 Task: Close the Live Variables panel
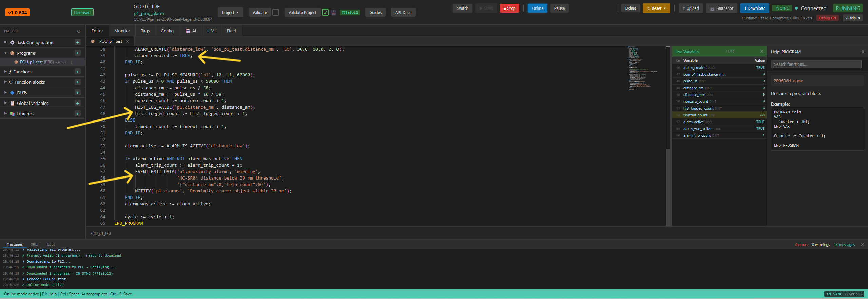tap(761, 51)
